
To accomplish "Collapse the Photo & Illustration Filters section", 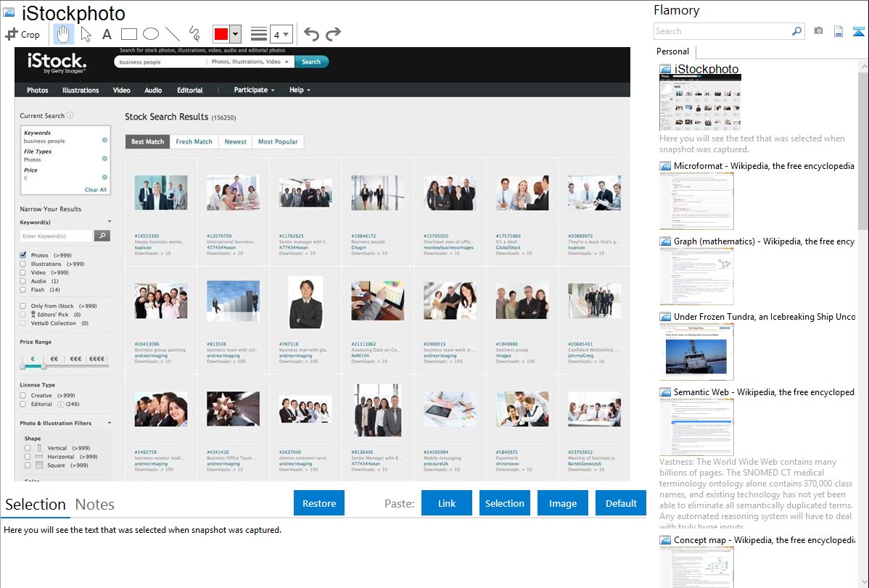I will tap(110, 423).
